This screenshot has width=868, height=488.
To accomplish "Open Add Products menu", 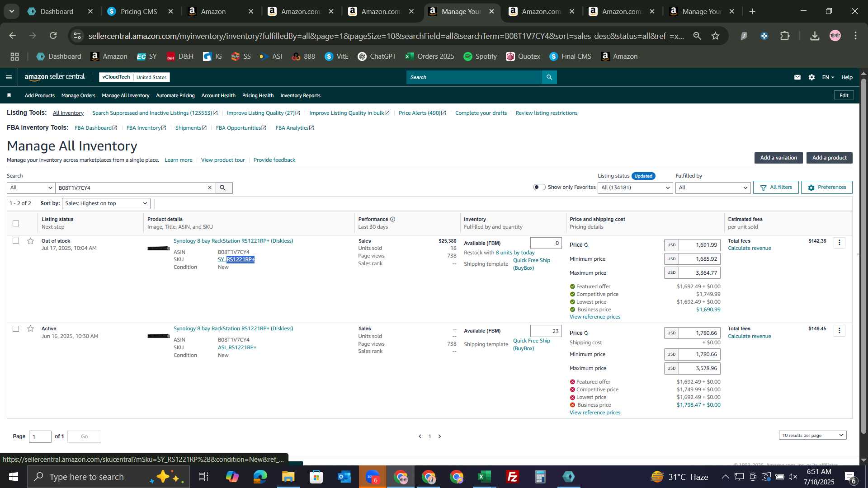I will pyautogui.click(x=40, y=95).
